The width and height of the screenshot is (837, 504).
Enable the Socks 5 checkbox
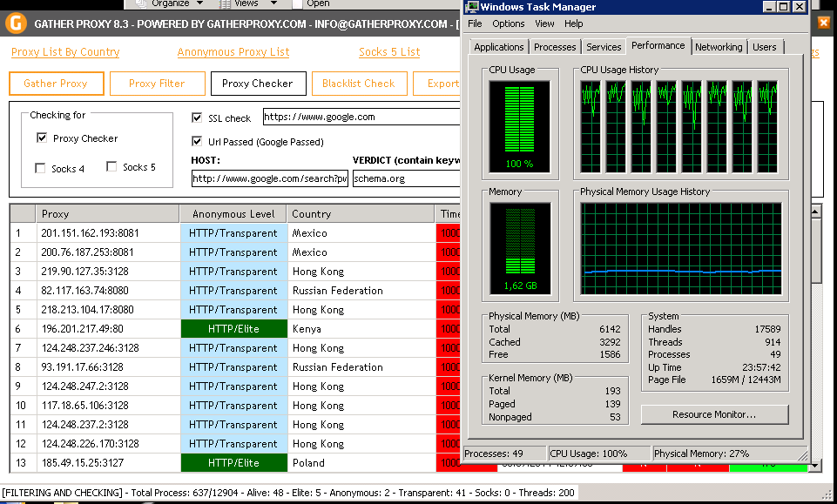pyautogui.click(x=111, y=167)
